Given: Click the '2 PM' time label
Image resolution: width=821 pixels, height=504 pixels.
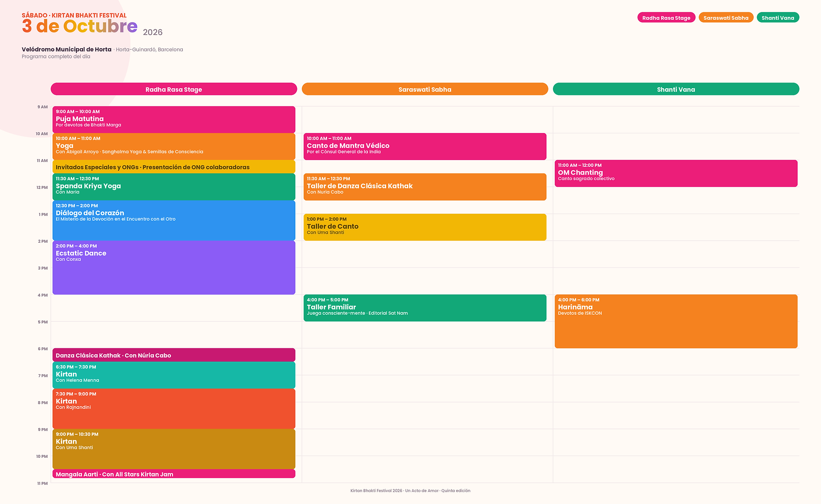Looking at the screenshot, I should (x=43, y=241).
